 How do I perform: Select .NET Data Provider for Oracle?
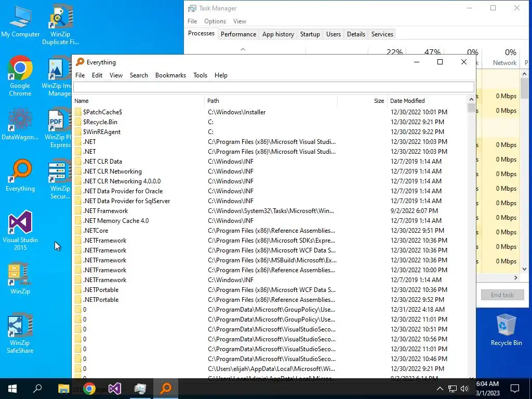[x=270, y=191]
